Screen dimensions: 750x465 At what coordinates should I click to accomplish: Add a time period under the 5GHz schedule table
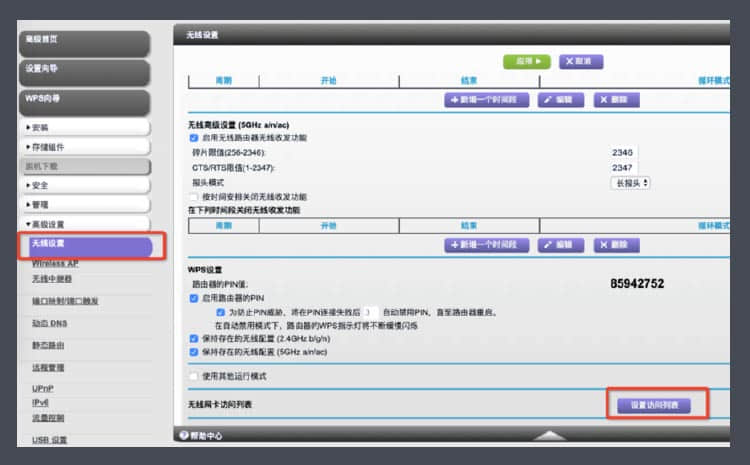(x=486, y=245)
